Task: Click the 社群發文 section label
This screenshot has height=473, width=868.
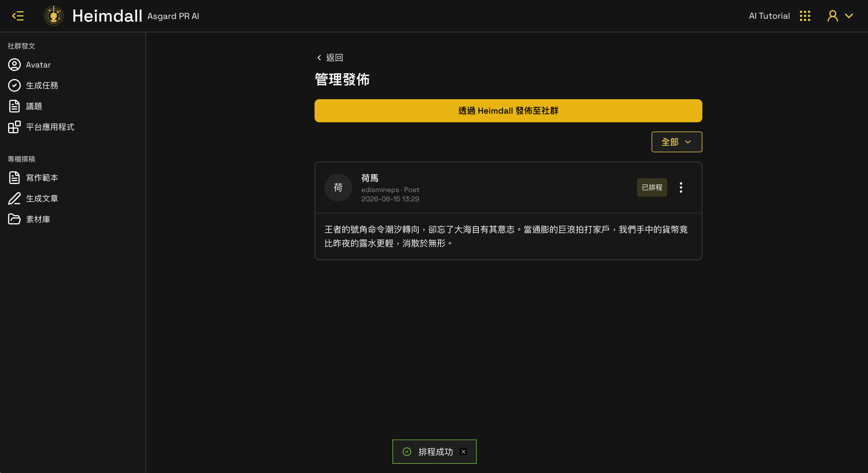Action: pos(21,46)
